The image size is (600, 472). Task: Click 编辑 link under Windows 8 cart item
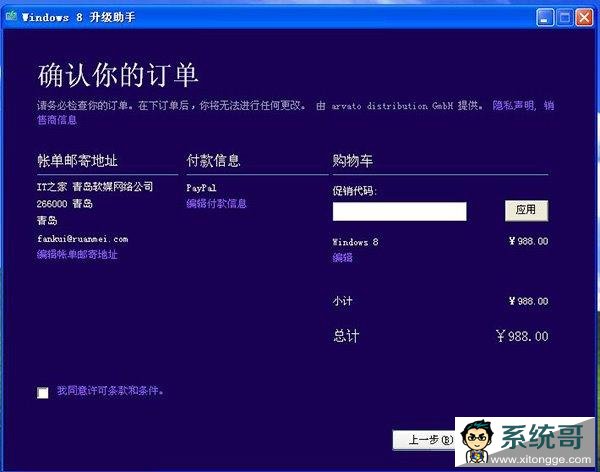pyautogui.click(x=342, y=258)
